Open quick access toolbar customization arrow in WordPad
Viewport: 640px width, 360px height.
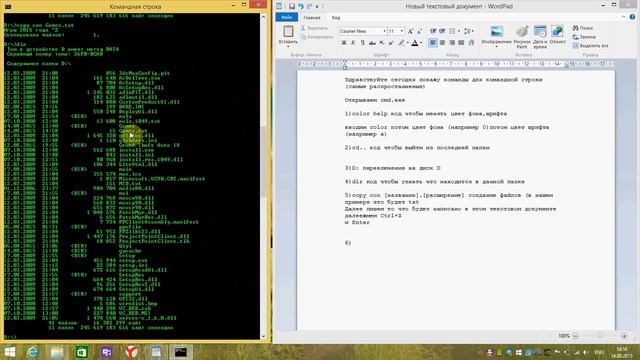tap(317, 7)
